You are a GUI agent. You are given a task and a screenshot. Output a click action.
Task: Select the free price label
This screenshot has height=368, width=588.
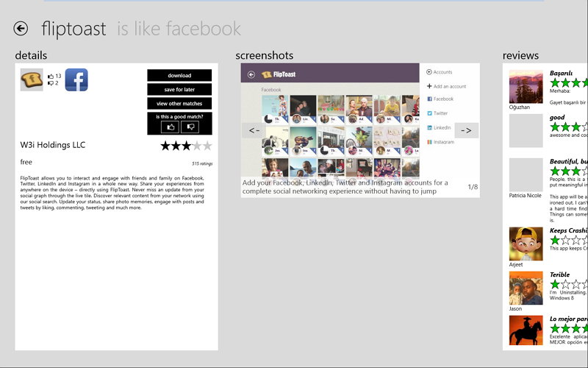tap(26, 162)
